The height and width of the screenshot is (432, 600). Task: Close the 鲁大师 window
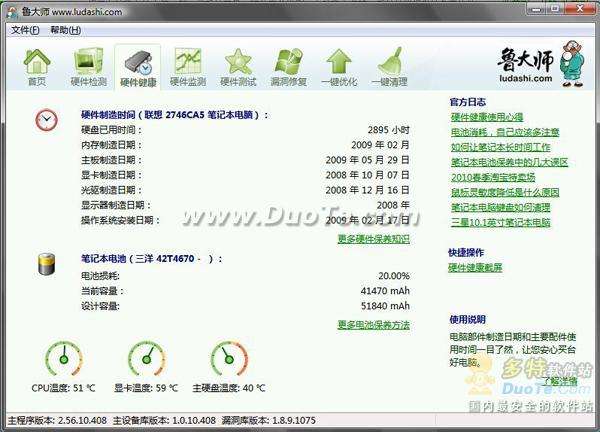[x=580, y=8]
